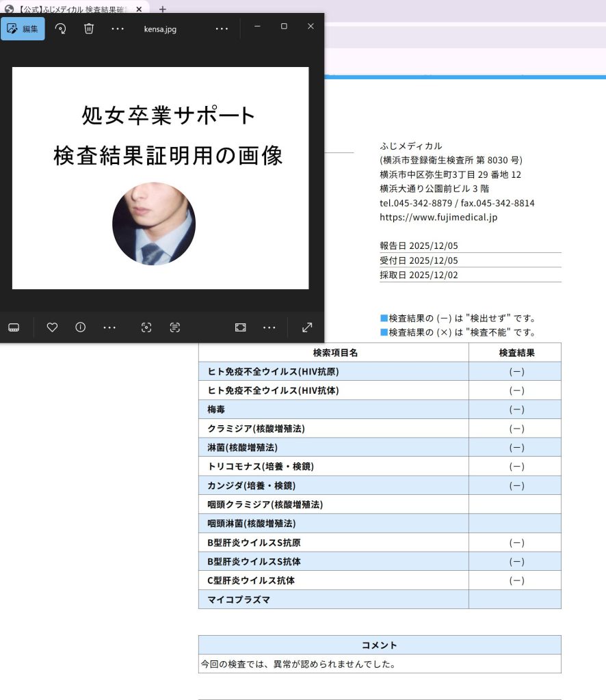Open a new browser tab with plus button

163,10
